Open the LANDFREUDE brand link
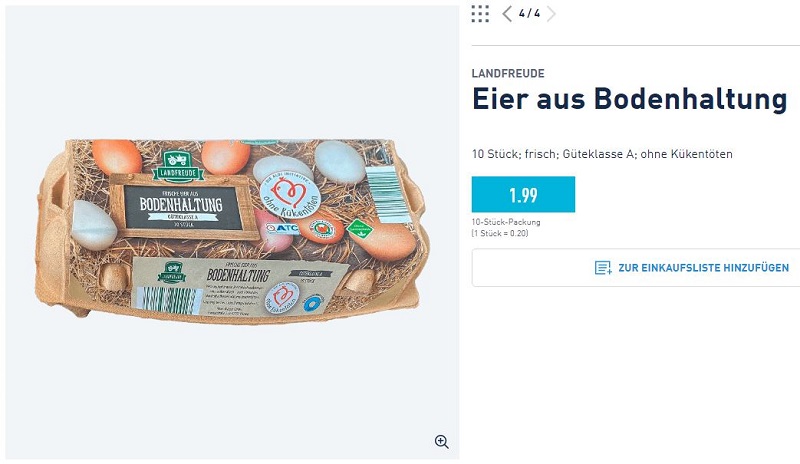This screenshot has width=800, height=464. 508,74
